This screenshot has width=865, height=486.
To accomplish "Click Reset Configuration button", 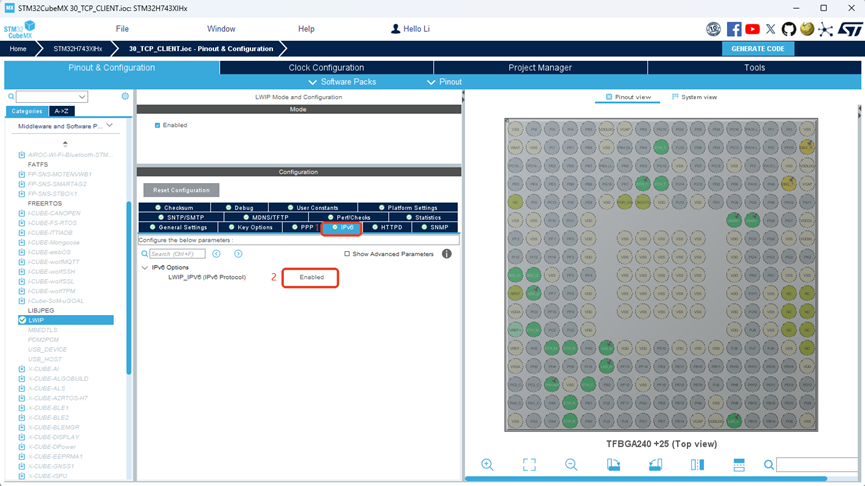I will [x=181, y=190].
